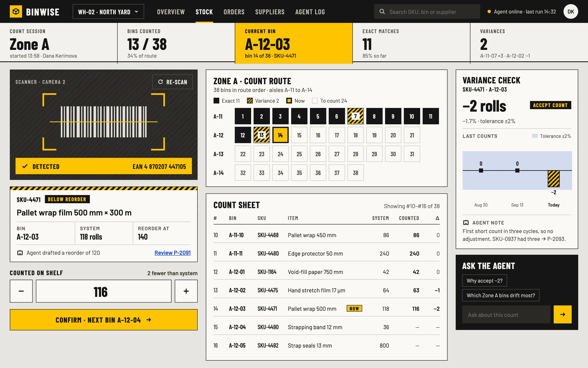Select current route bin 14 tile
This screenshot has width=588, height=368.
tap(280, 135)
